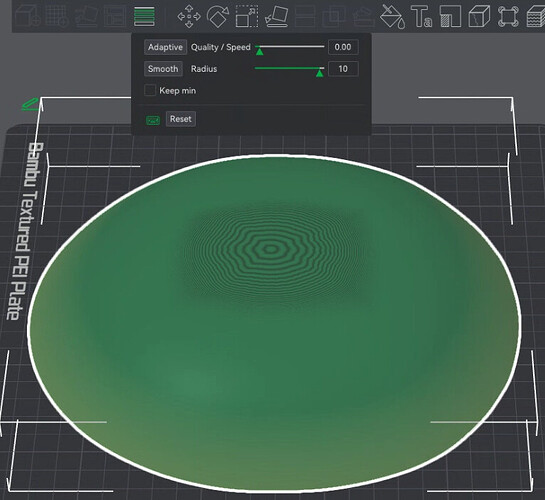Select the green Variable layer height tool
The image size is (545, 500).
(144, 16)
